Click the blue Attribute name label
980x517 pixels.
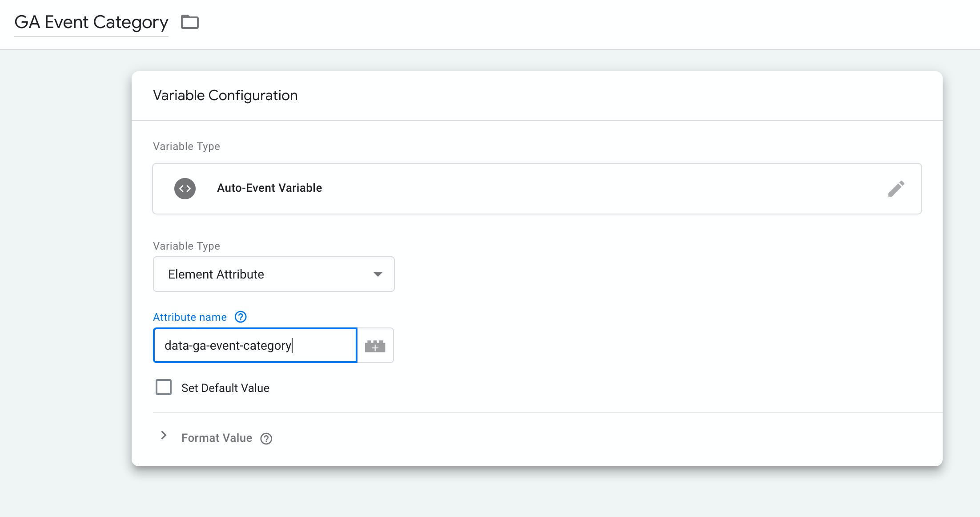click(x=190, y=317)
